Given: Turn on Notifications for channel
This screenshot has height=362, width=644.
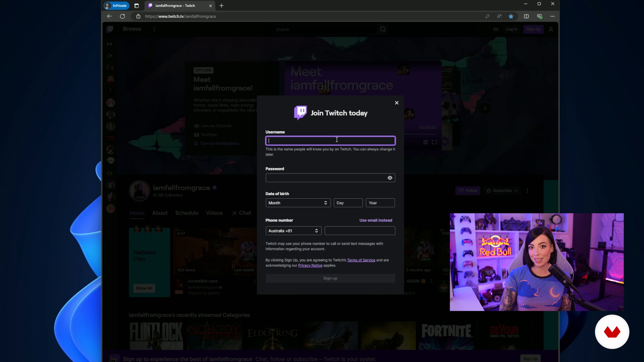Looking at the screenshot, I should (x=217, y=143).
